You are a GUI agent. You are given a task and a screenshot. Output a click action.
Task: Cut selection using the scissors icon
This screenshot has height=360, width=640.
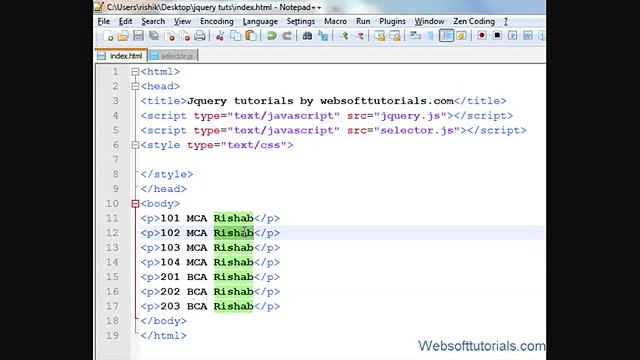click(220, 36)
